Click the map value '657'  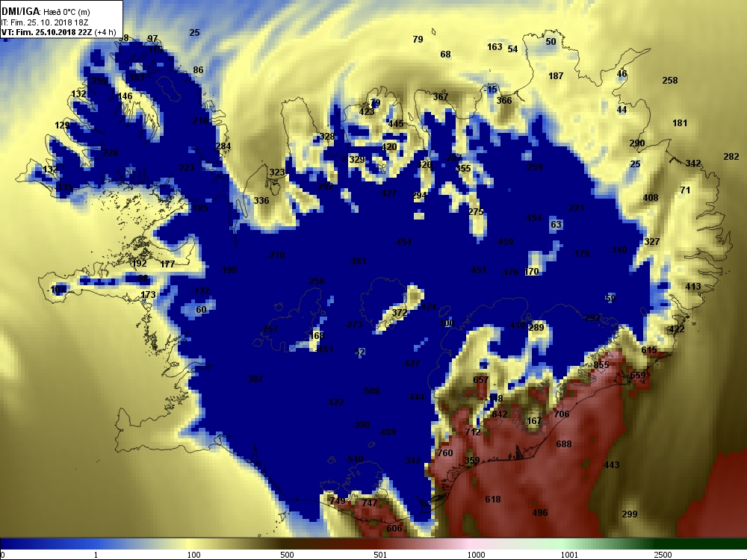tap(480, 379)
